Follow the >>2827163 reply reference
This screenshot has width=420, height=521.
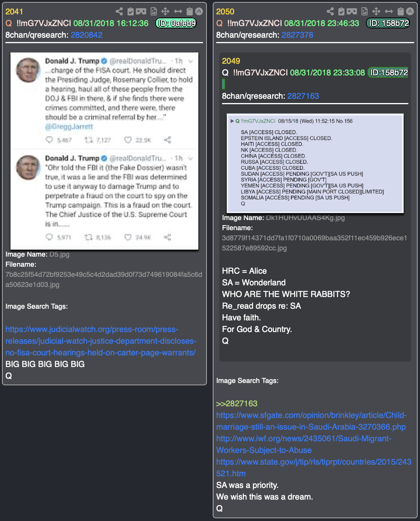237,404
